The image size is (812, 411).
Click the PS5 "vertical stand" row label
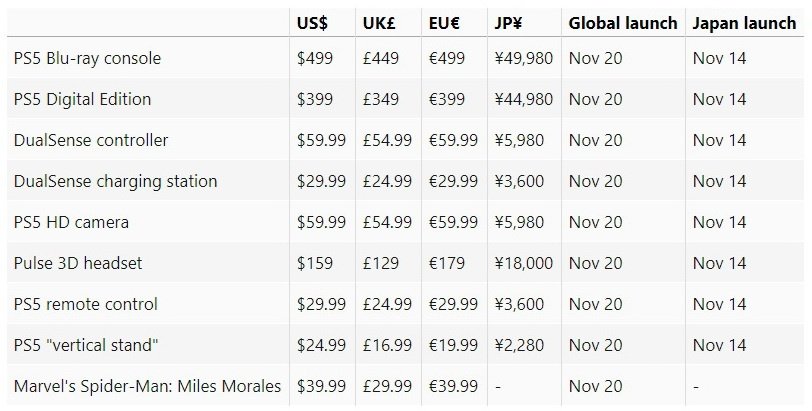tap(87, 345)
